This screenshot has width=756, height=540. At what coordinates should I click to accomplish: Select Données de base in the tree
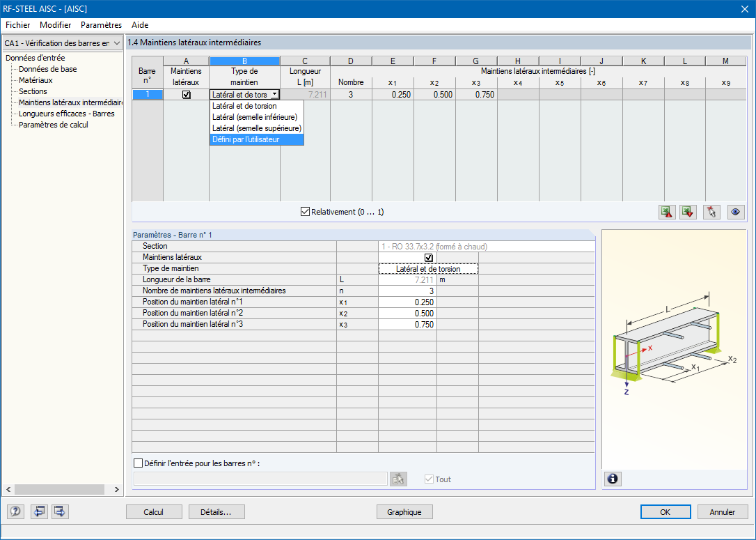(x=48, y=69)
